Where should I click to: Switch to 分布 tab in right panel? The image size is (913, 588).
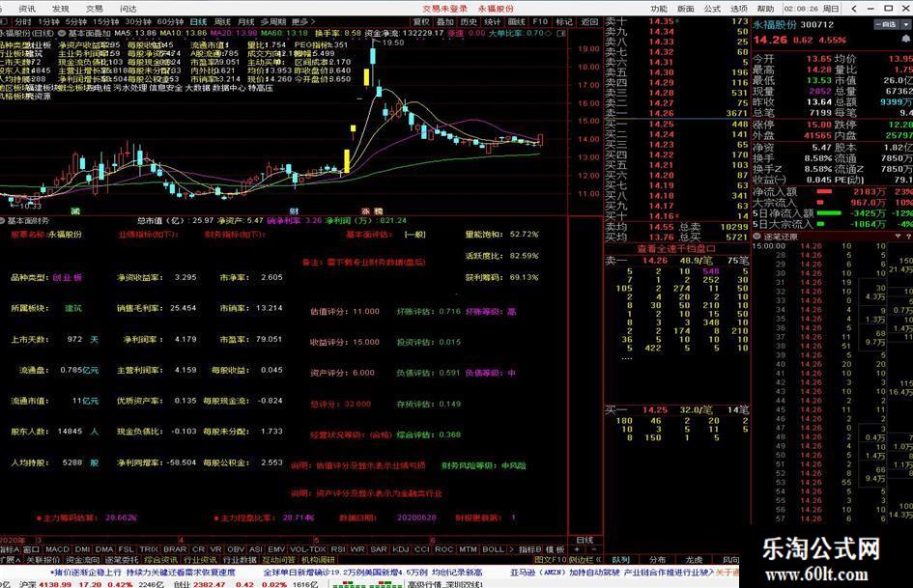657,559
